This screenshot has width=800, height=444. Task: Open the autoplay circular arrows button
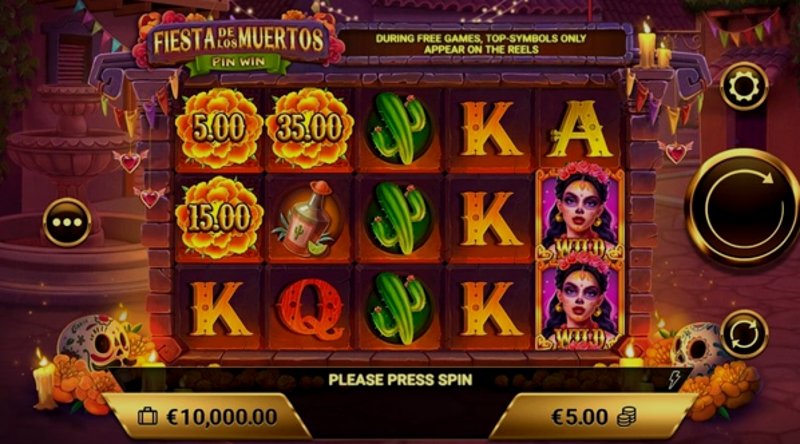pos(744,334)
